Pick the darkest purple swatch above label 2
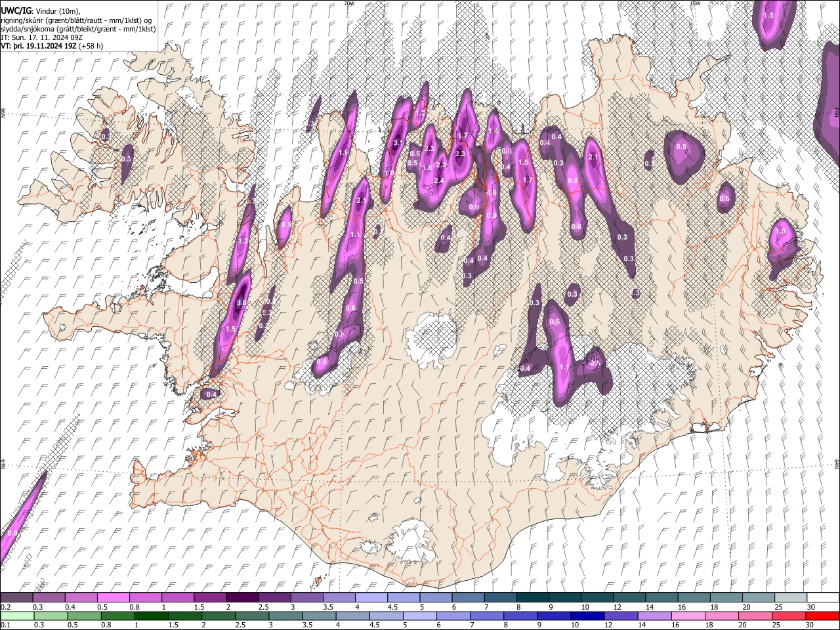This screenshot has height=630, width=840. coord(241,597)
